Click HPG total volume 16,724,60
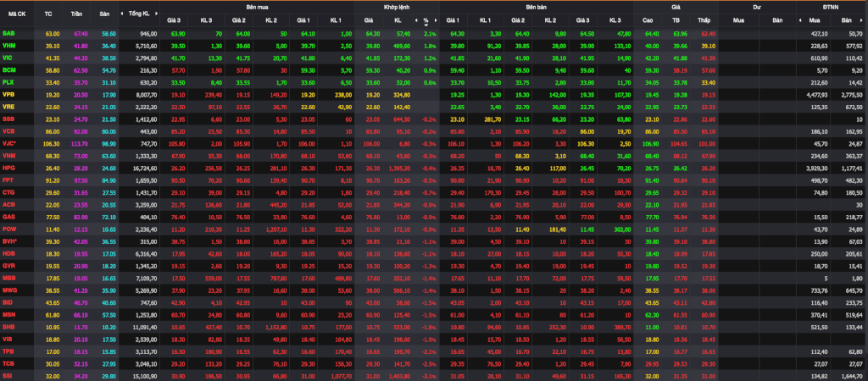This screenshot has width=868, height=381. click(146, 167)
